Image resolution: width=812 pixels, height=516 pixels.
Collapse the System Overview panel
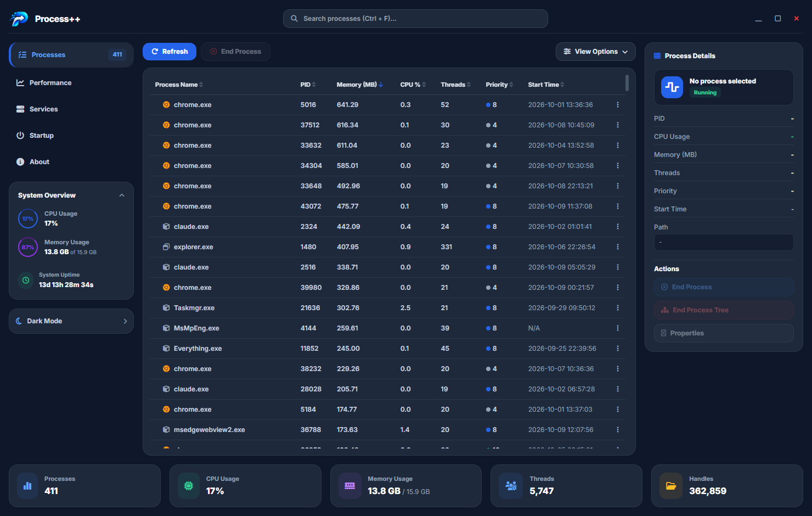[x=122, y=195]
